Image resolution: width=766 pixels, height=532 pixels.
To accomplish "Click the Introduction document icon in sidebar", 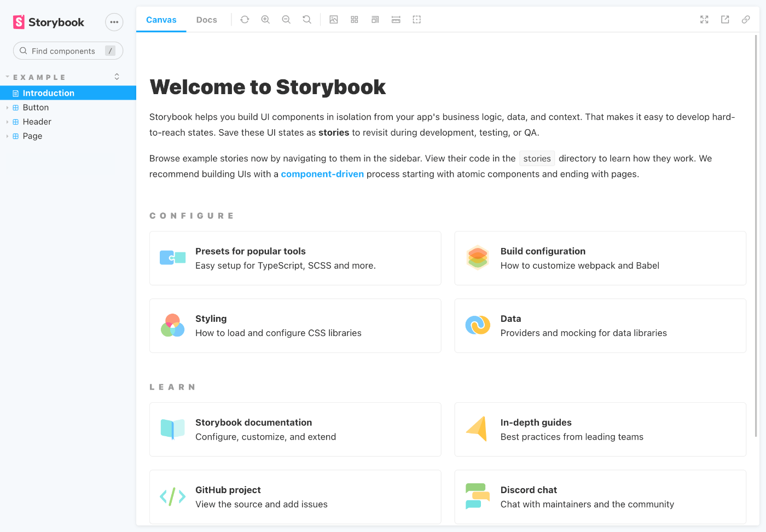I will click(16, 94).
